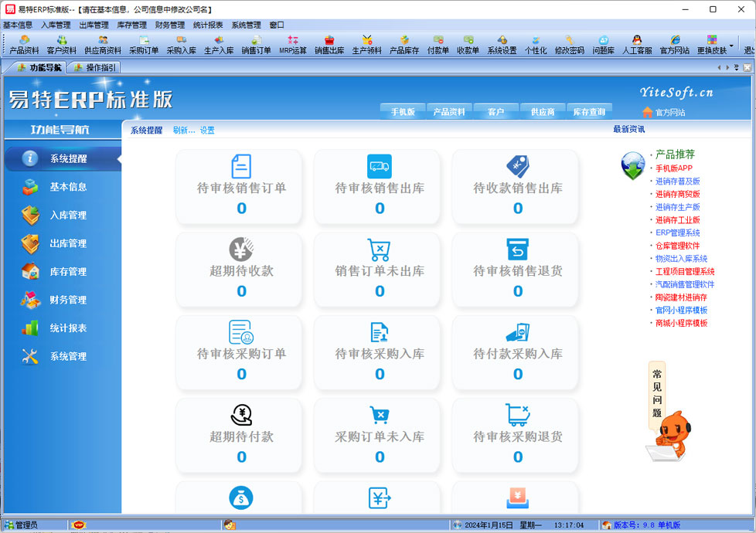Open the 统计报表 menu in menu bar
Image resolution: width=756 pixels, height=533 pixels.
208,25
